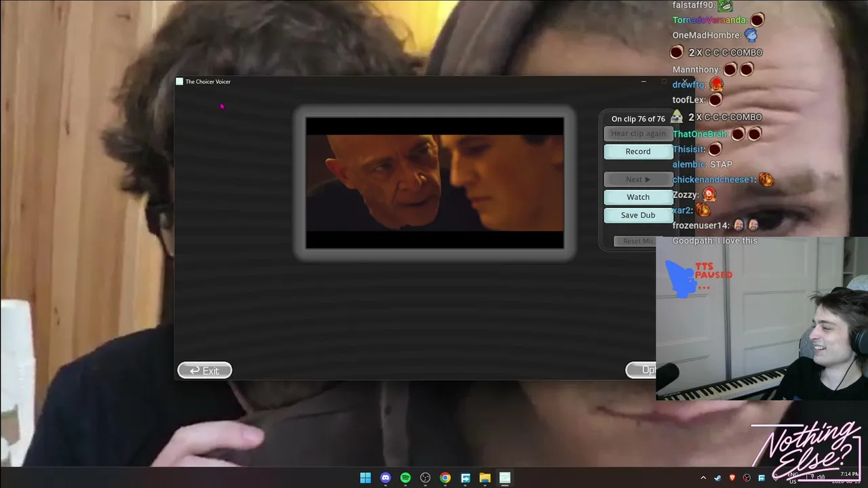Click chat username drewftg
Viewport: 868px width, 488px height.
pos(689,85)
